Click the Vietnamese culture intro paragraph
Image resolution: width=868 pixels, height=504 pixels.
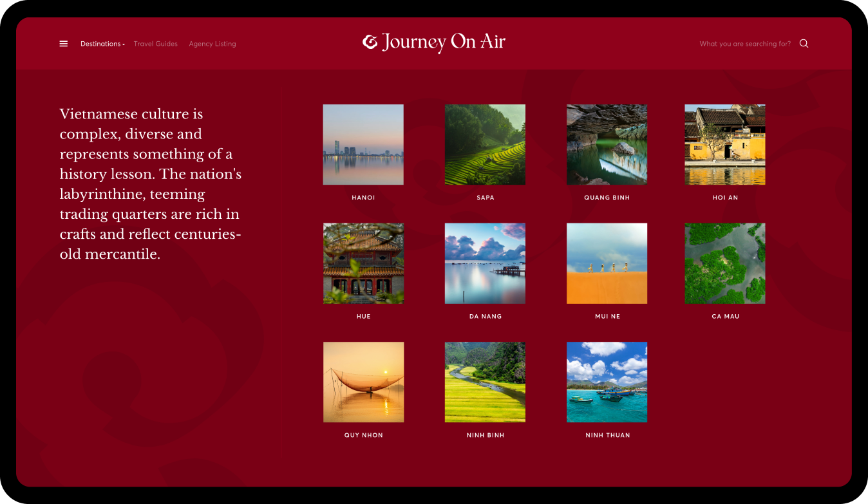click(151, 184)
